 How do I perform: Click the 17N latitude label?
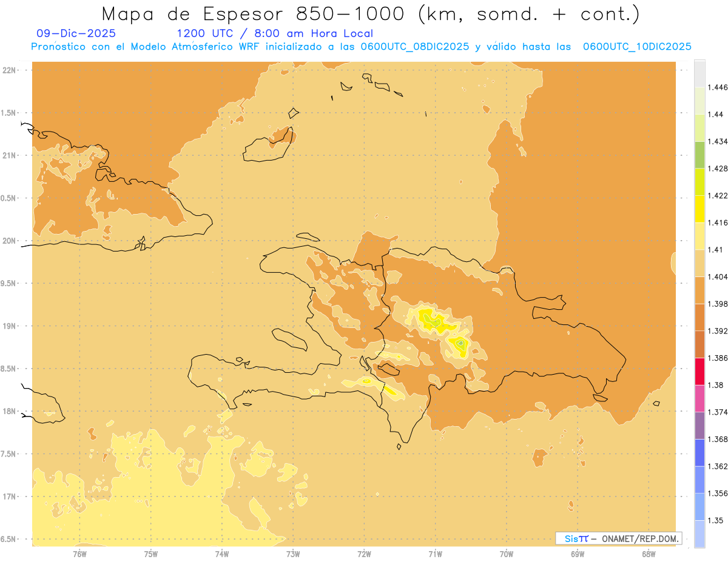10,497
